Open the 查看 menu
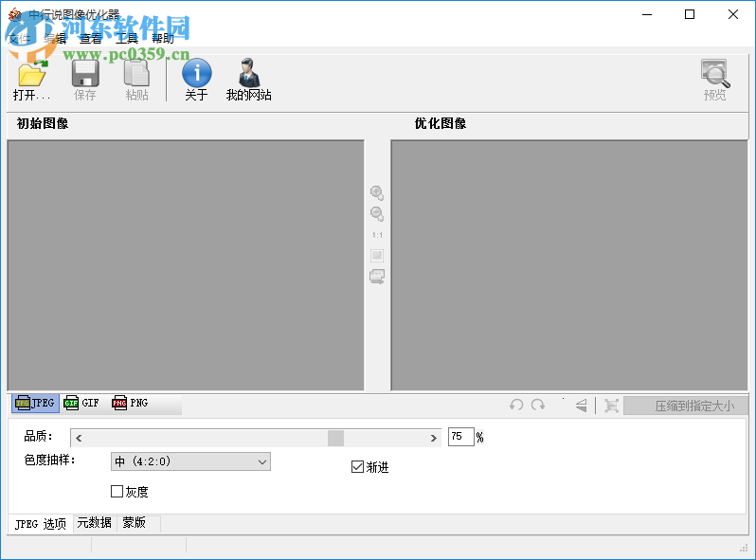 tap(91, 38)
